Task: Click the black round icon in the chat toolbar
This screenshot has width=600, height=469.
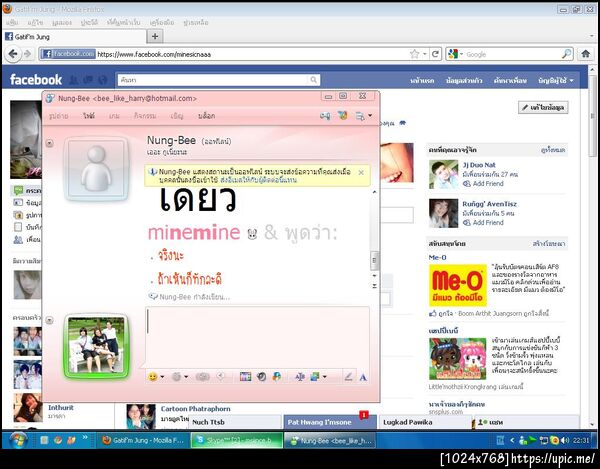Action: click(261, 377)
